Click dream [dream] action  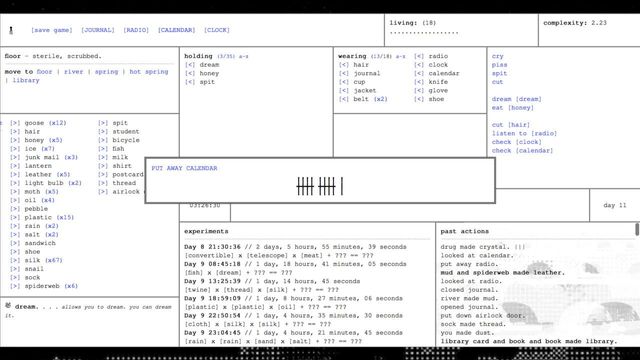(516, 99)
